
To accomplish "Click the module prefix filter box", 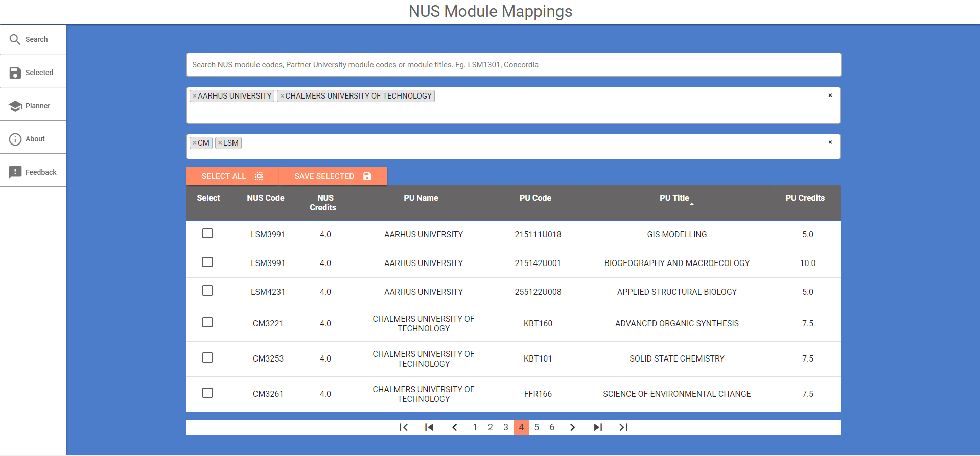I will coord(514,147).
